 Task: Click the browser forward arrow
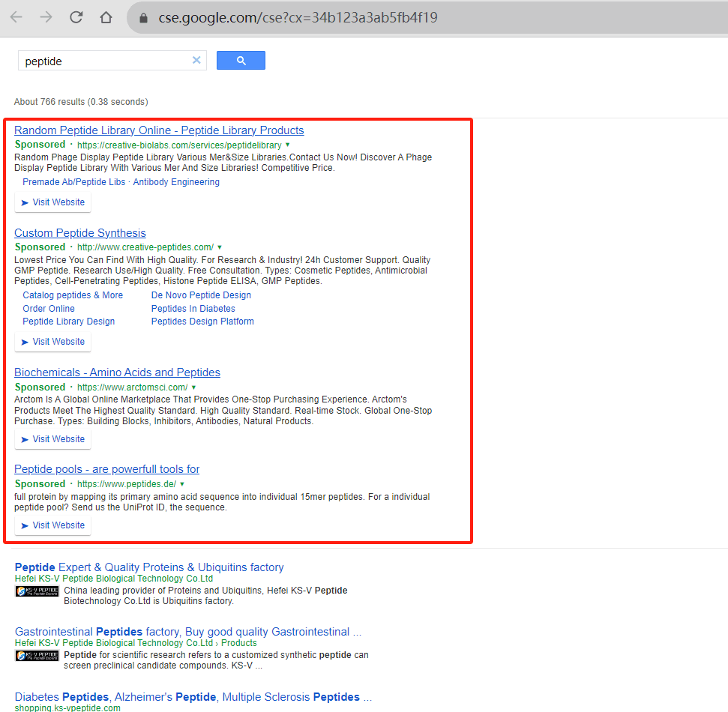pos(46,18)
